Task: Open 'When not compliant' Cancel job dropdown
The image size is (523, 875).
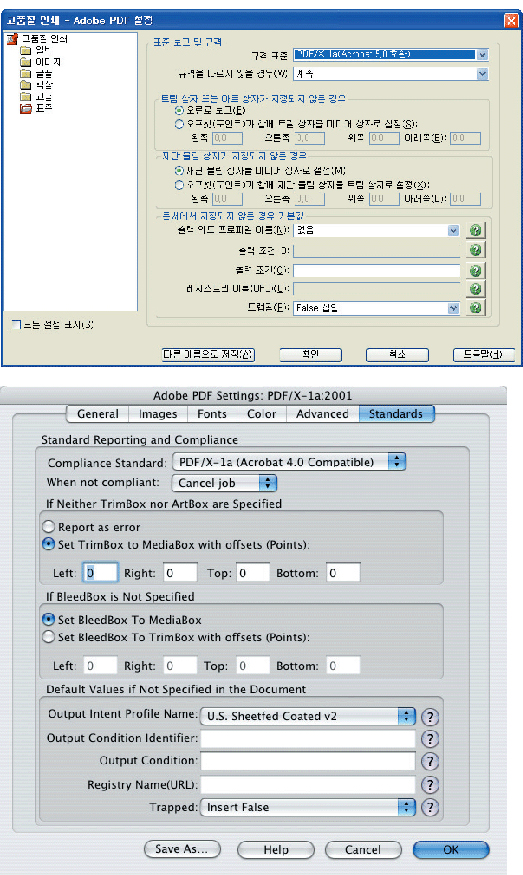Action: (x=224, y=483)
